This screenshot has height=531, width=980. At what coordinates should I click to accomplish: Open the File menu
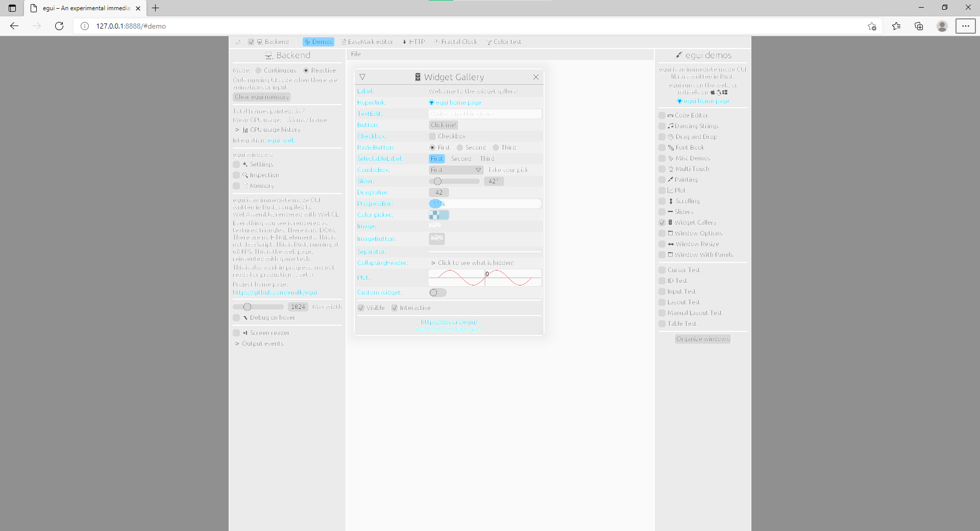[x=356, y=54]
